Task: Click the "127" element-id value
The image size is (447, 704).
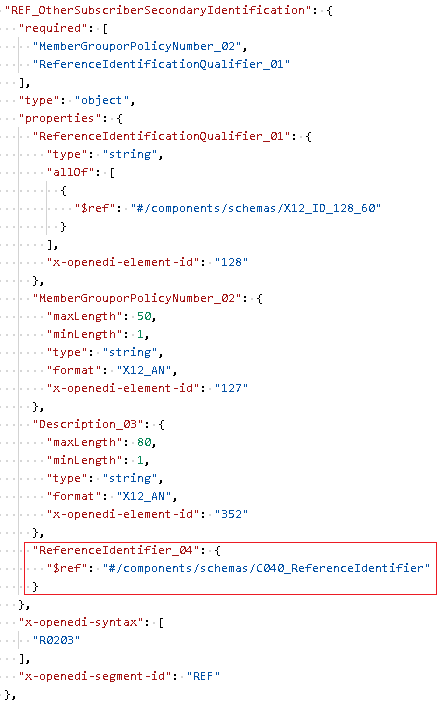Action: pyautogui.click(x=231, y=388)
